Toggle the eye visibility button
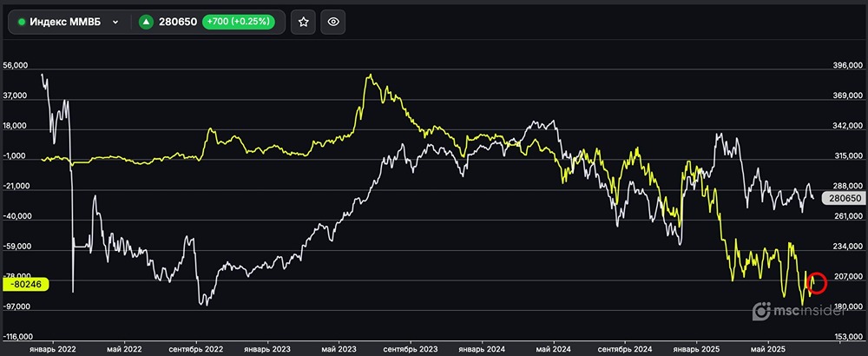868x356 pixels. click(x=332, y=23)
